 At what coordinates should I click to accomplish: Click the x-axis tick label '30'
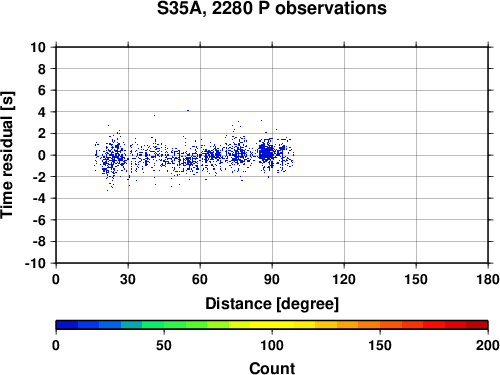pos(128,279)
